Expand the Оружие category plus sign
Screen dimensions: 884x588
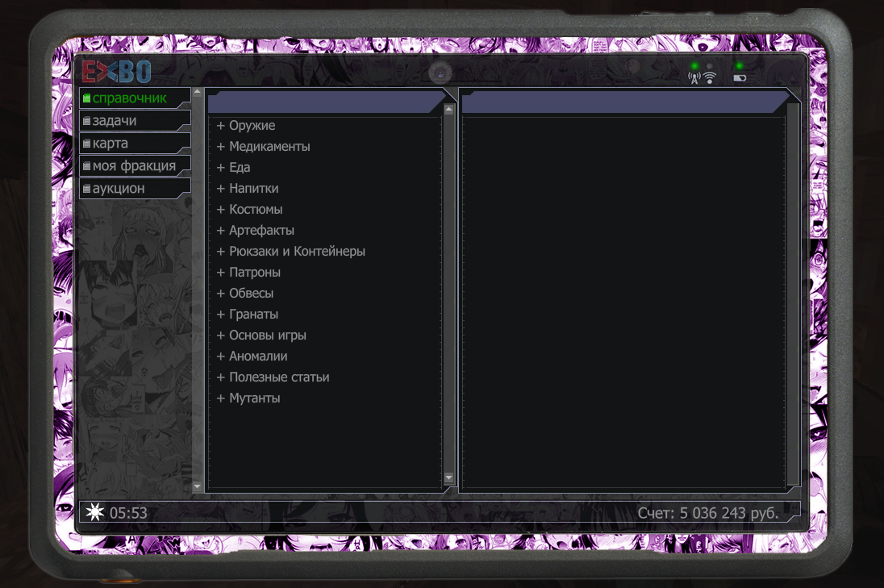coord(220,126)
